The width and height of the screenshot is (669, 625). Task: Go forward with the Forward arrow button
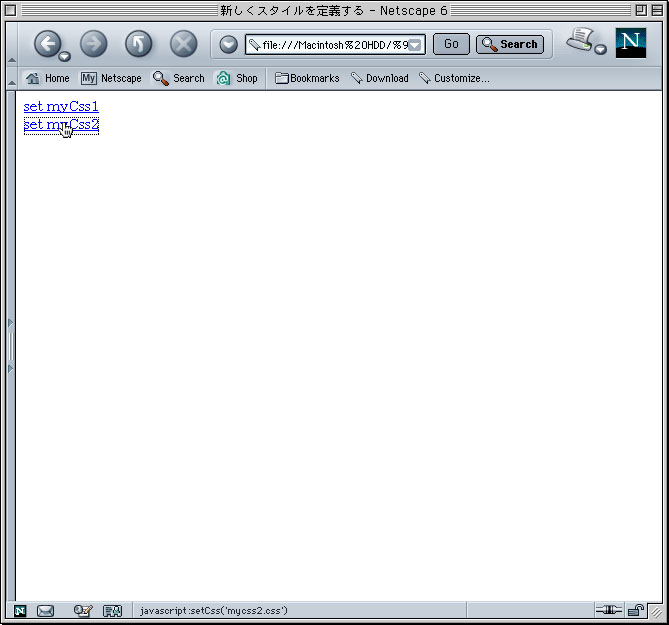click(93, 44)
